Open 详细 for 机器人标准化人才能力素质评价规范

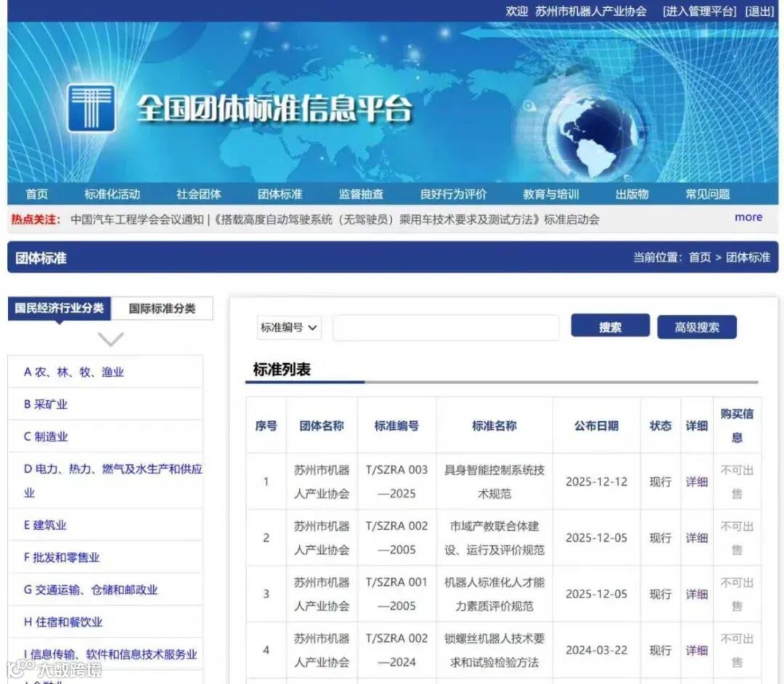tap(696, 594)
